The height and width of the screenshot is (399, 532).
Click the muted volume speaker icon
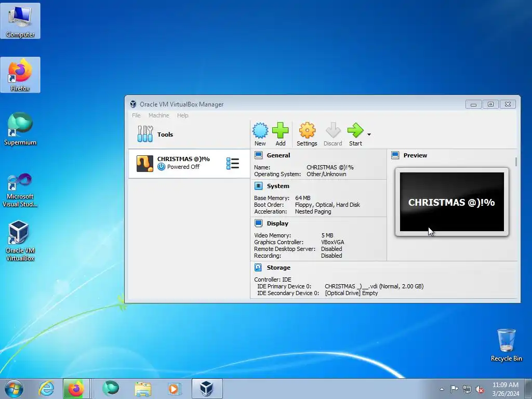pos(480,389)
